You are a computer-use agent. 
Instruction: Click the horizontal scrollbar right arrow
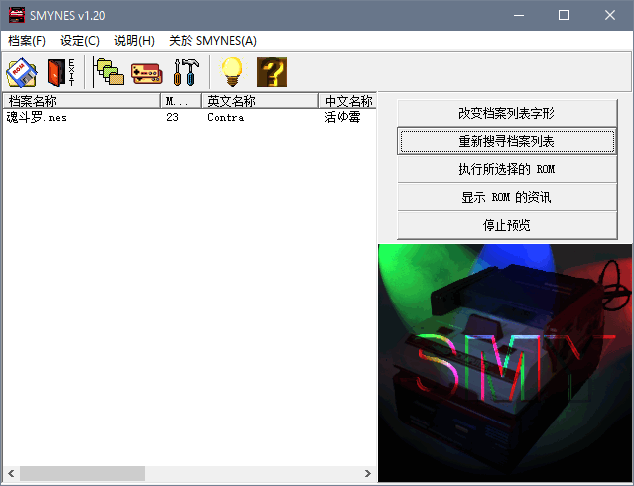pyautogui.click(x=367, y=473)
